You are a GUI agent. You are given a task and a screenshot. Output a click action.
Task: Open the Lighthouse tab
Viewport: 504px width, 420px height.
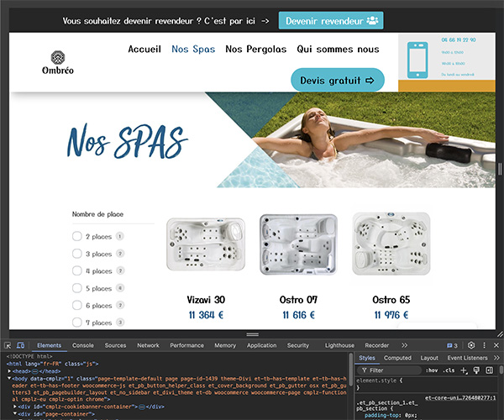(339, 345)
